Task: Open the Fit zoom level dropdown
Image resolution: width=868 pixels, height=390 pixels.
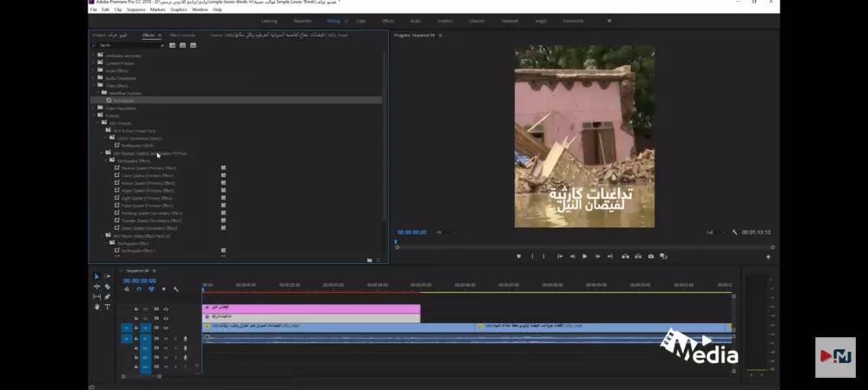Action: click(x=445, y=232)
